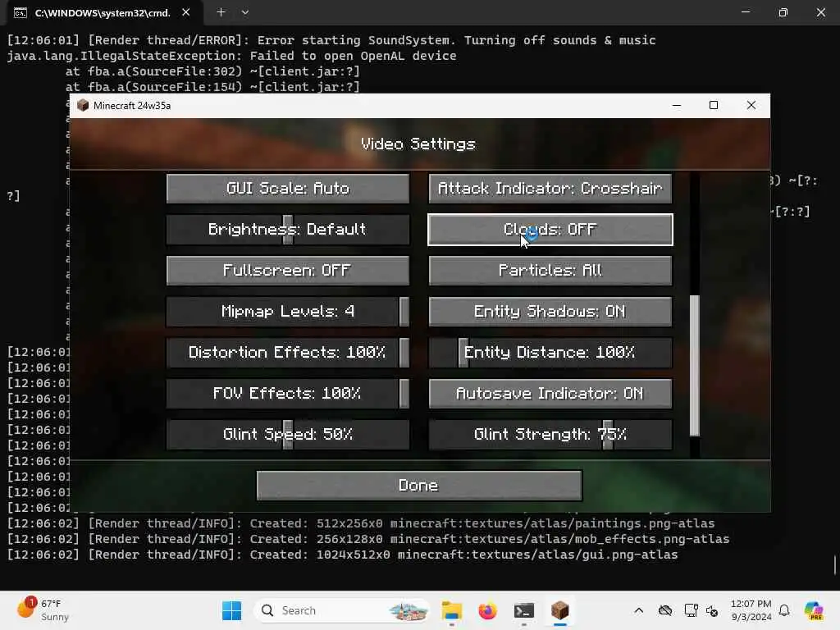Open File Explorer from the taskbar
This screenshot has height=630, width=840.
tap(452, 610)
